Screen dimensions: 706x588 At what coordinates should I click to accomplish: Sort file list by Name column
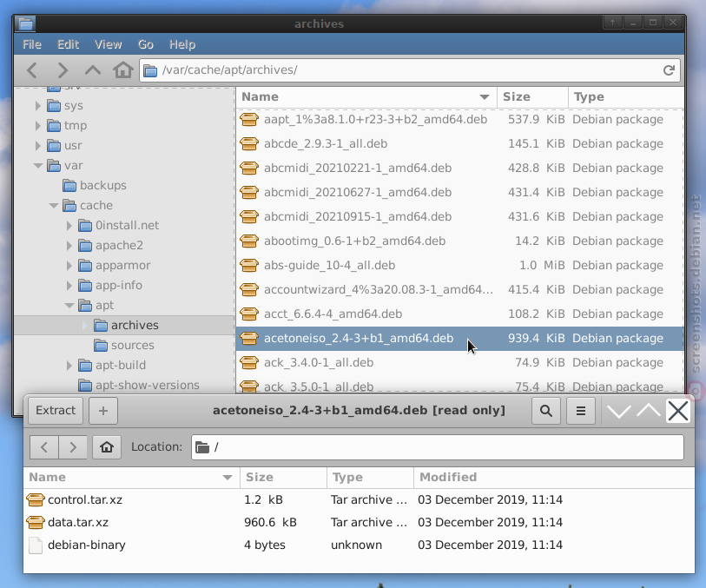click(x=366, y=96)
